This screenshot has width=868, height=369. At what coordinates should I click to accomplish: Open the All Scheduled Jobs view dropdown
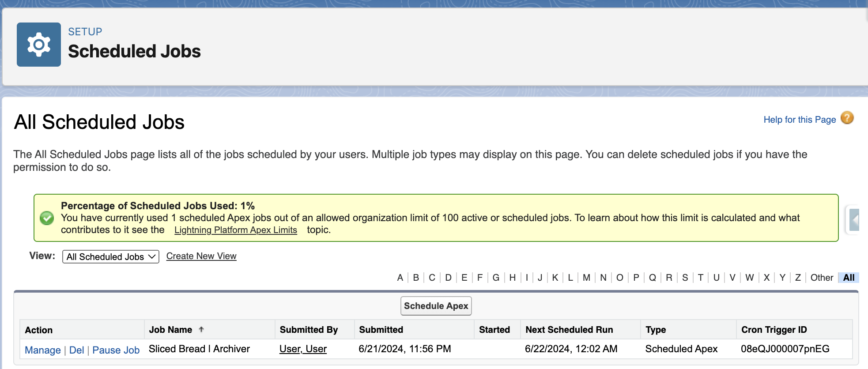pos(111,256)
